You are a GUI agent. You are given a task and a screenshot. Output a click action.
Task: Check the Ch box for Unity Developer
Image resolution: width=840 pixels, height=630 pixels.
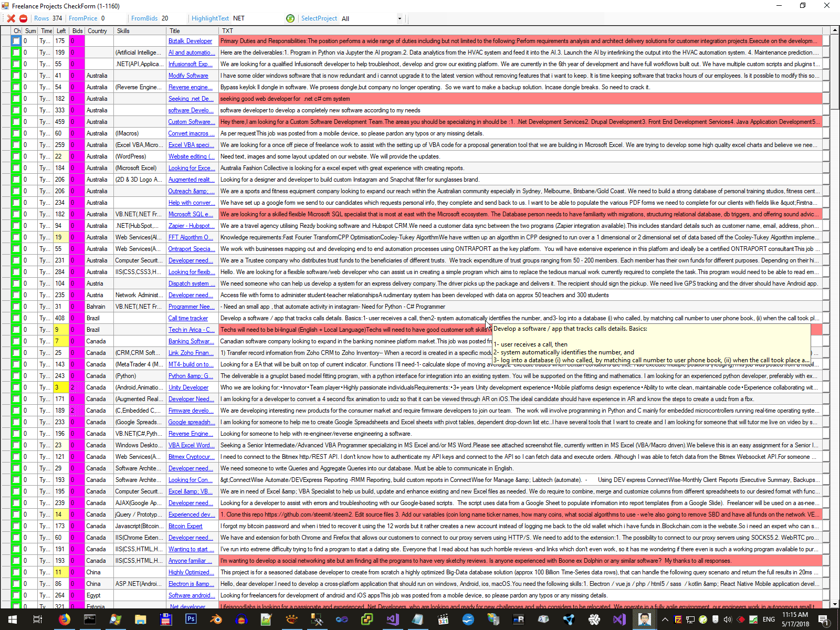[16, 387]
